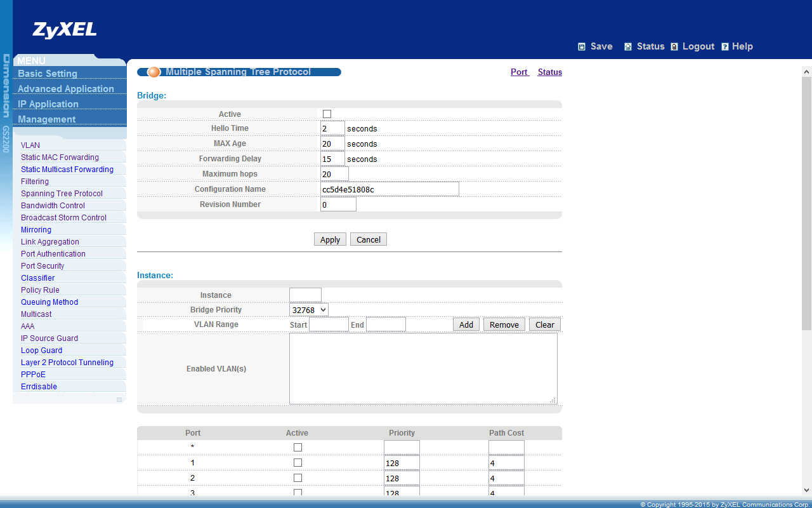
Task: Open Bandwidth Control page
Action: pos(53,206)
